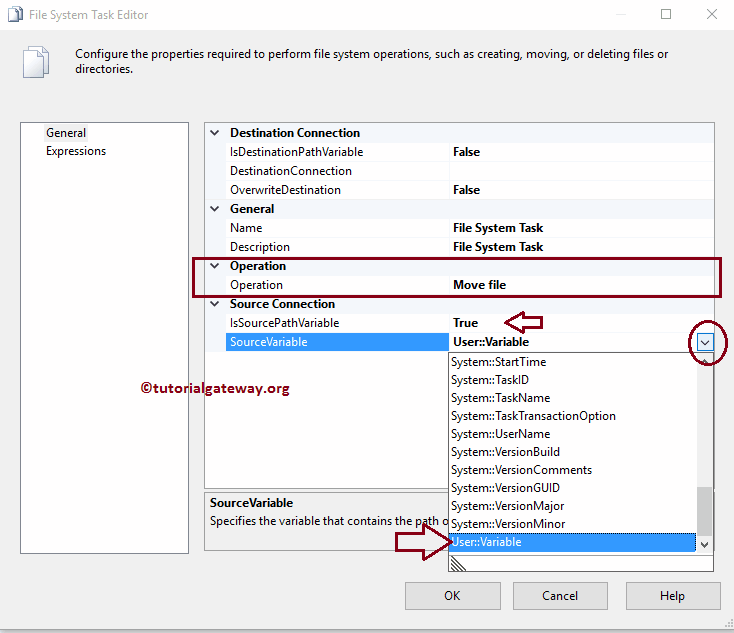Screen dimensions: 734x633
Task: Choose System::StartTime from the list
Action: point(573,362)
